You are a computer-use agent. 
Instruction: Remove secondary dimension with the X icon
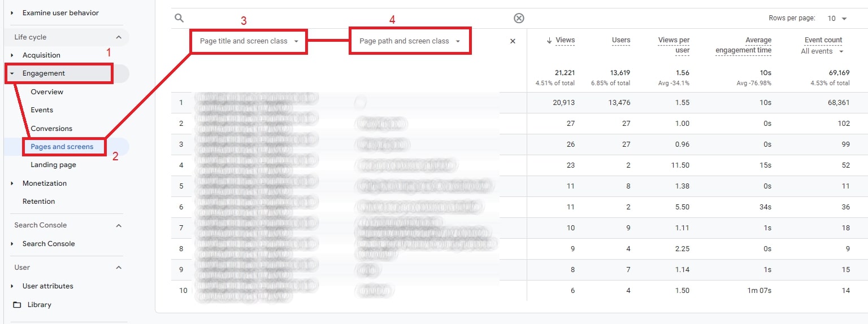pyautogui.click(x=513, y=41)
